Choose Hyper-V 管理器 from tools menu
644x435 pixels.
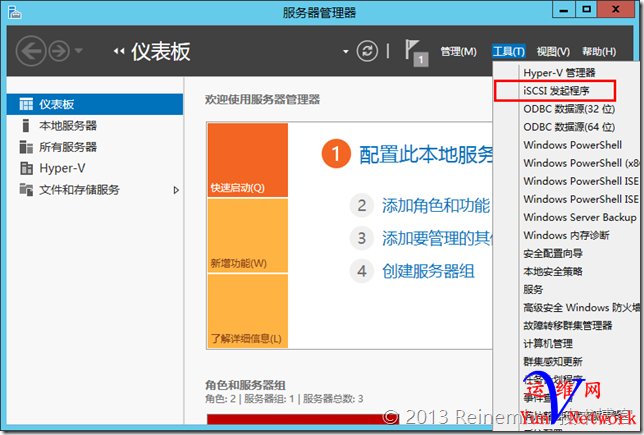(559, 73)
